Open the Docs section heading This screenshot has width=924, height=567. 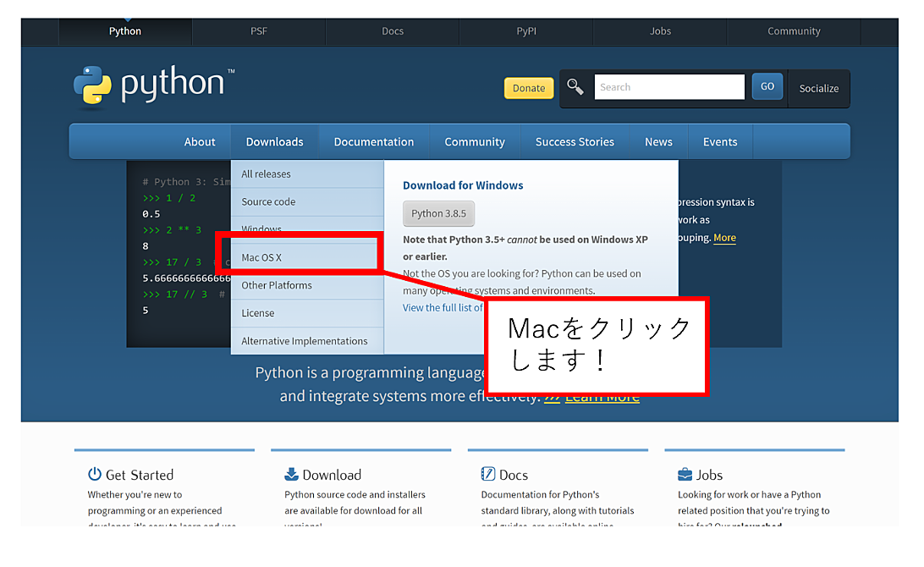coord(514,475)
